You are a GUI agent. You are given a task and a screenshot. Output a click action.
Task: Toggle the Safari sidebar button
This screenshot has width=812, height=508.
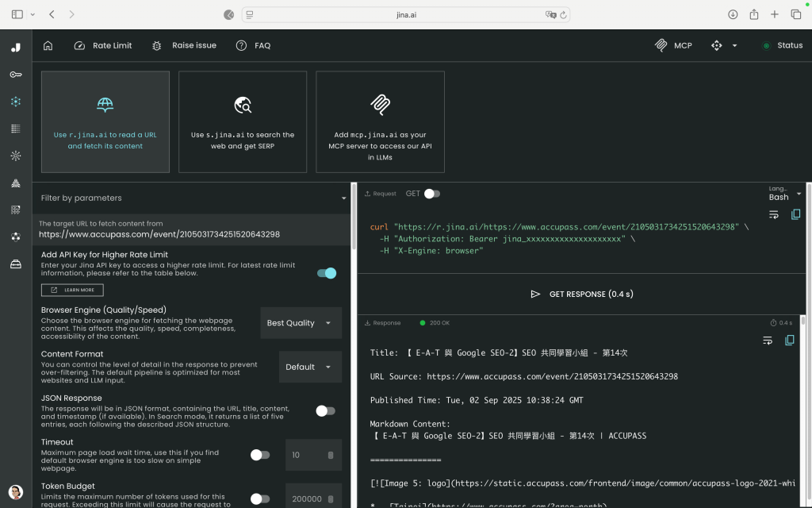pos(17,14)
